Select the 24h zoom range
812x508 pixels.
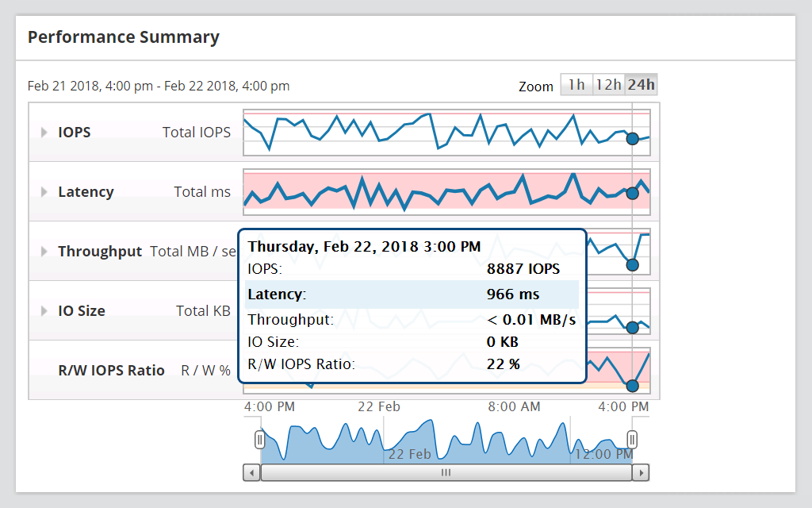(x=641, y=85)
